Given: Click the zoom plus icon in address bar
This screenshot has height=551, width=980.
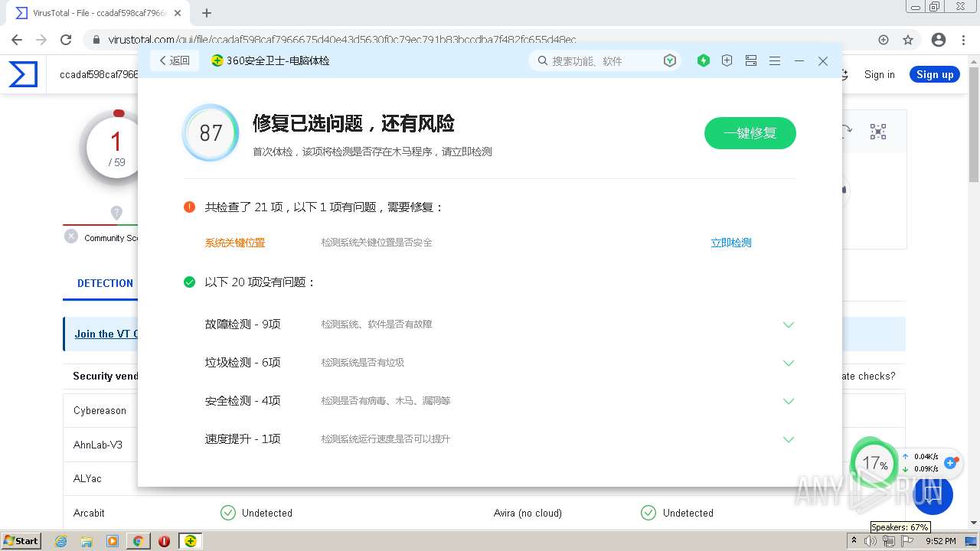Looking at the screenshot, I should coord(884,40).
